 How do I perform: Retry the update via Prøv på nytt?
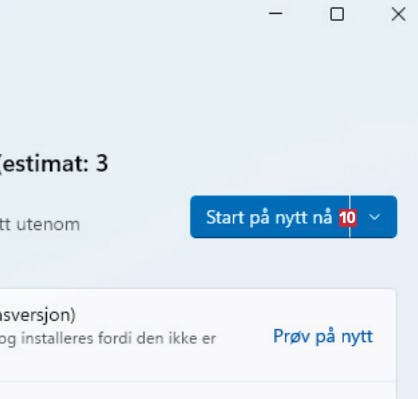click(323, 336)
